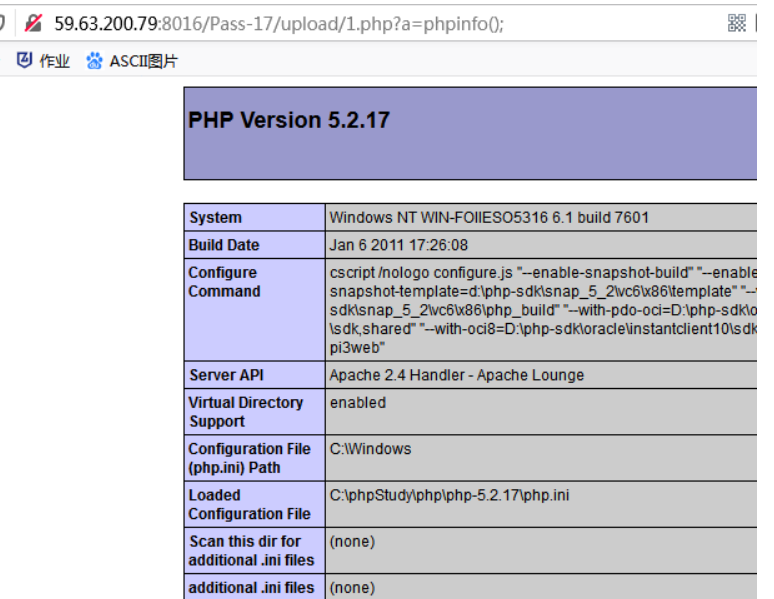Click the 作业 bookmark shield icon

(24, 61)
